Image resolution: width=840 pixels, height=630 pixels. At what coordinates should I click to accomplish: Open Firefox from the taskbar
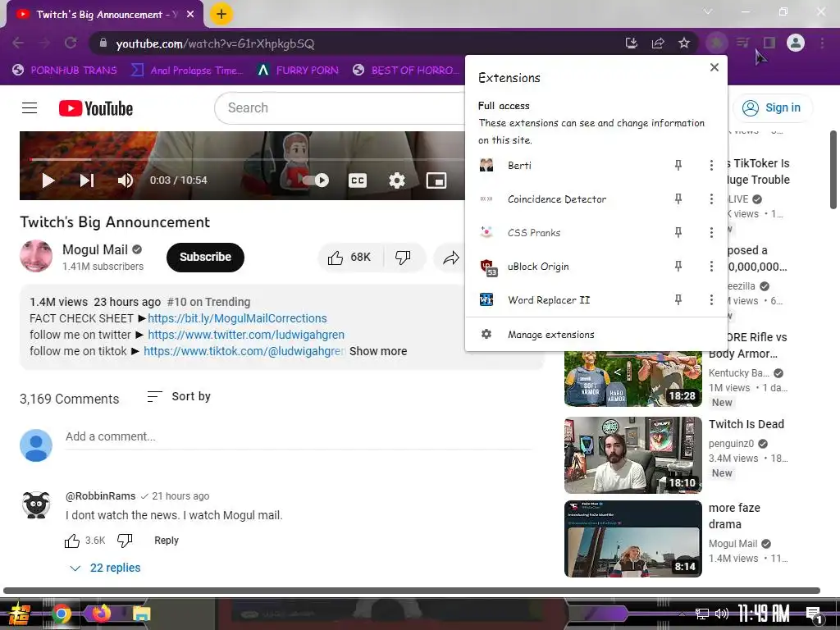point(101,614)
